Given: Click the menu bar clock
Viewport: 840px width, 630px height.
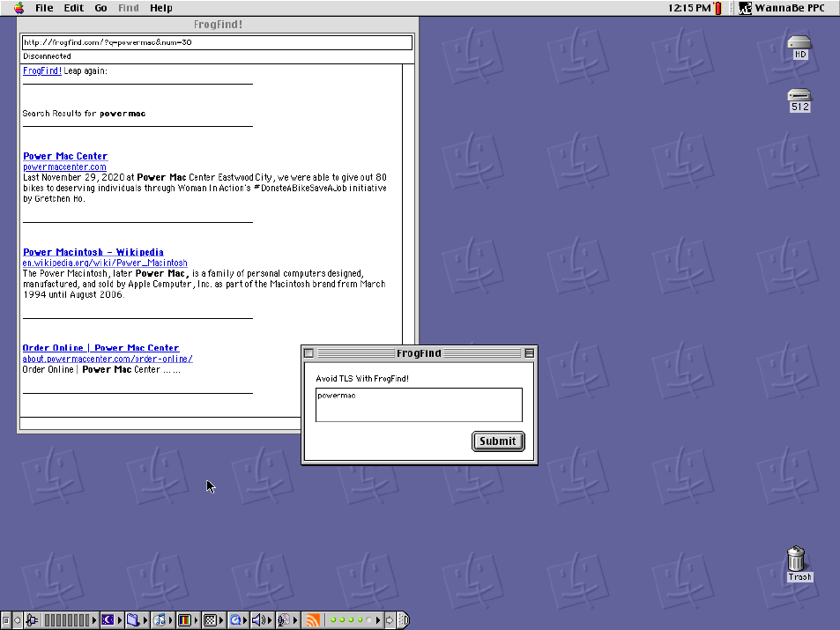Looking at the screenshot, I should [689, 8].
